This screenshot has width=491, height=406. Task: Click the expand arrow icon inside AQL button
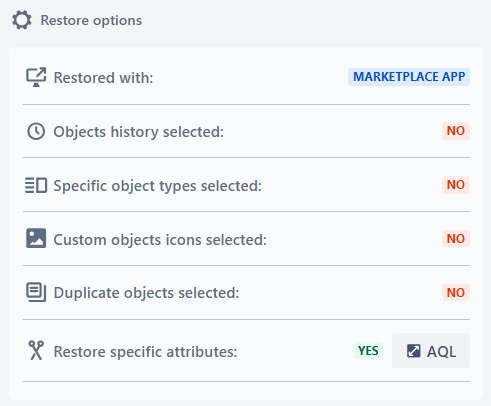[413, 351]
